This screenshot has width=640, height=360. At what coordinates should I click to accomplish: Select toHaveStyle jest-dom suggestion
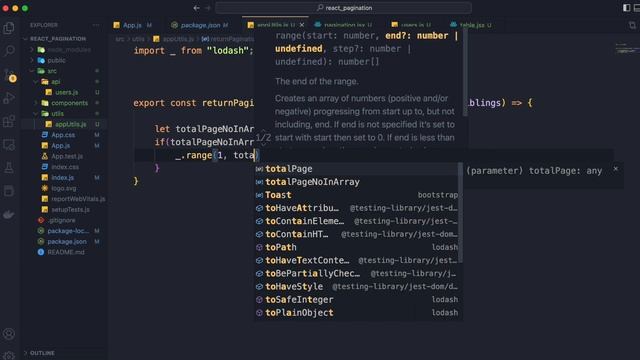pos(356,286)
